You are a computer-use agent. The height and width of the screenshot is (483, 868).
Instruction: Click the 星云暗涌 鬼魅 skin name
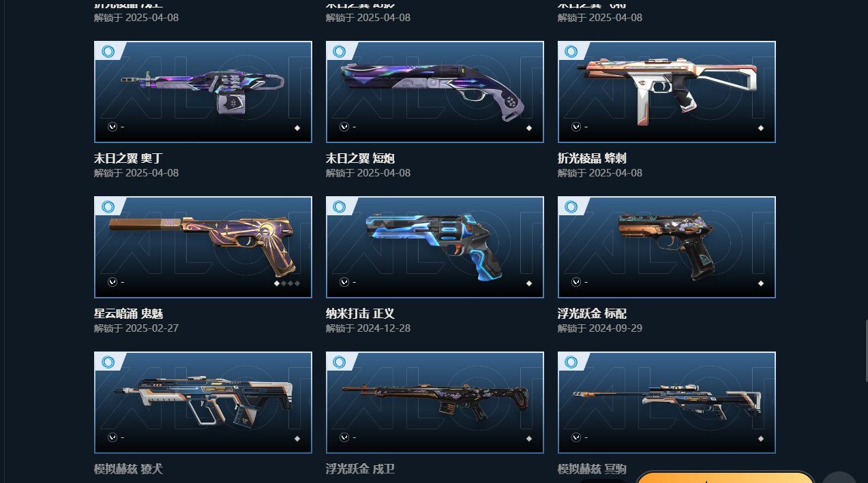(128, 313)
